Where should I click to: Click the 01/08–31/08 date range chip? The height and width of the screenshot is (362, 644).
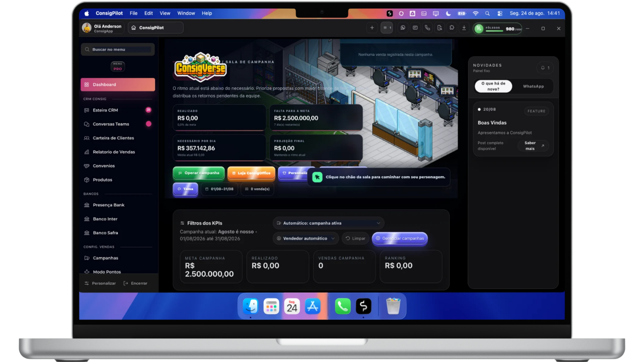pos(219,189)
